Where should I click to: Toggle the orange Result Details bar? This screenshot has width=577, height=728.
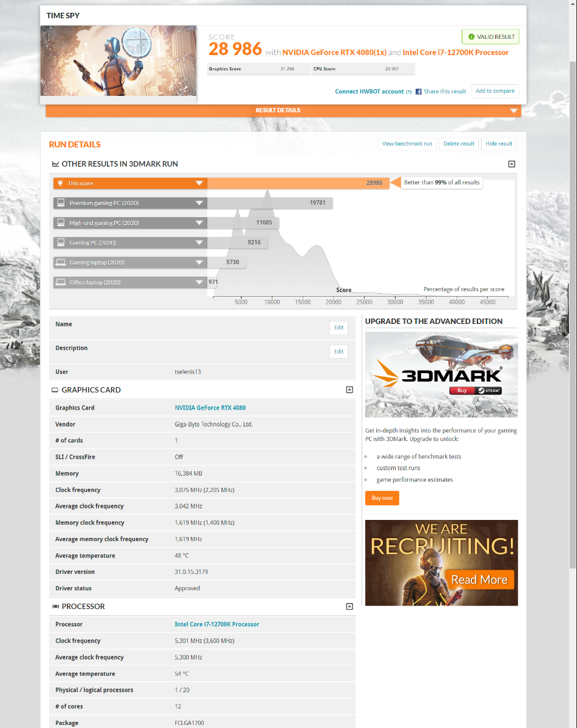(x=283, y=110)
